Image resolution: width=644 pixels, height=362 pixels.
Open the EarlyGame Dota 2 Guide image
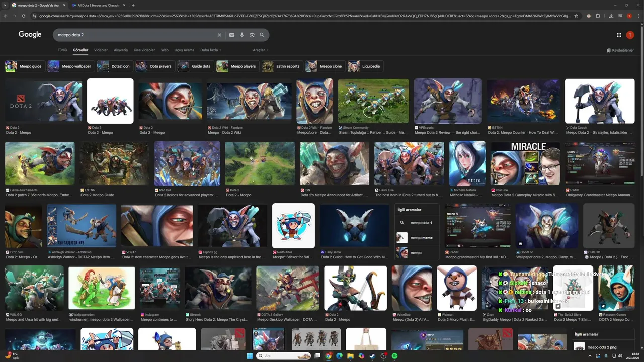(x=355, y=226)
